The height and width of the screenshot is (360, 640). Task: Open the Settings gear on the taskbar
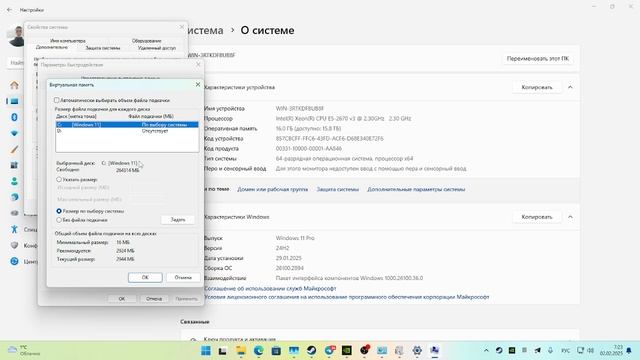[417, 350]
